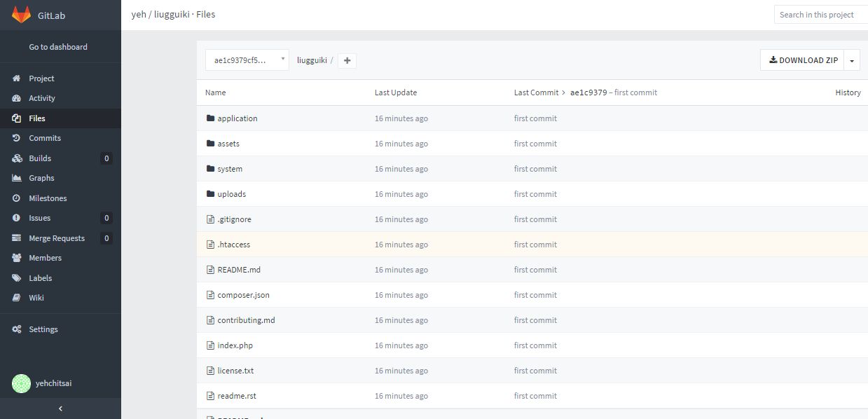
Task: Click the plus icon beside liugguiki path
Action: tap(347, 60)
